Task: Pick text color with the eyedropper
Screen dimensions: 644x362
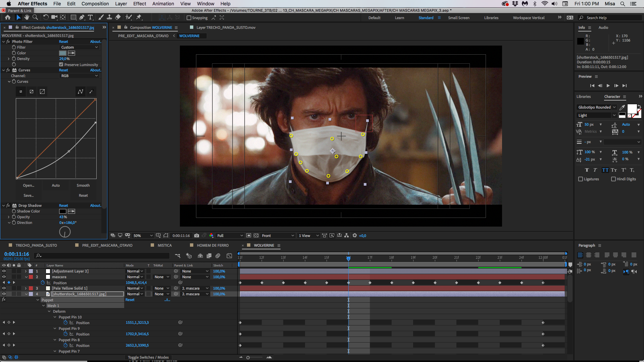Action: 622,107
